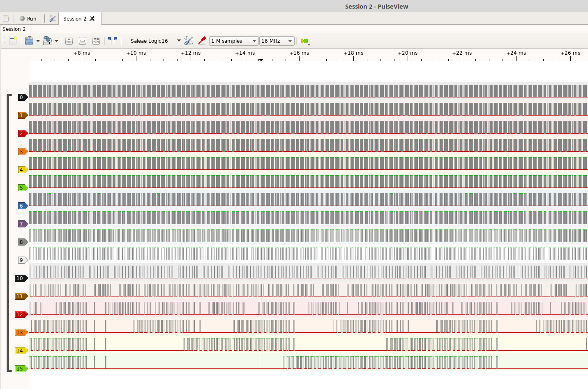Image resolution: width=588 pixels, height=389 pixels.
Task: Open the settings wrench icon in the tab bar
Action: pos(52,19)
